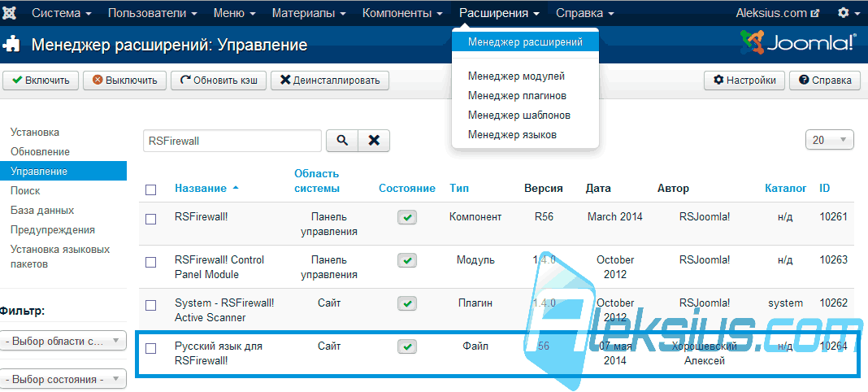Click the search magnifier icon button
The height and width of the screenshot is (392, 868).
point(342,141)
